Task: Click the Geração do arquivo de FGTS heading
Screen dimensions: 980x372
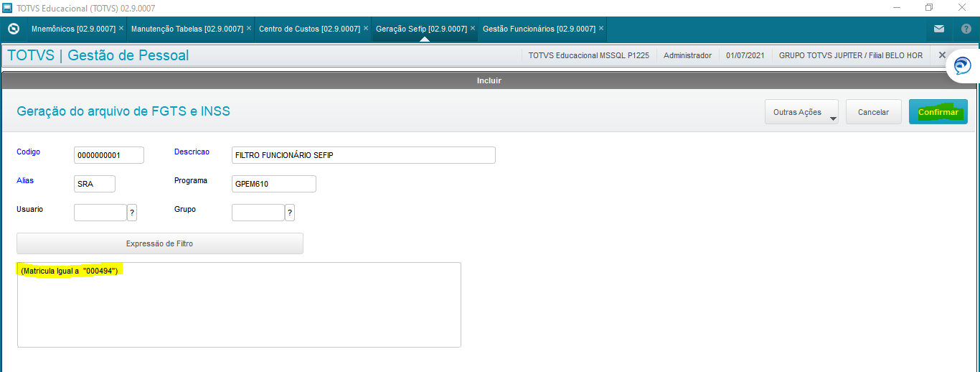Action: click(x=123, y=111)
